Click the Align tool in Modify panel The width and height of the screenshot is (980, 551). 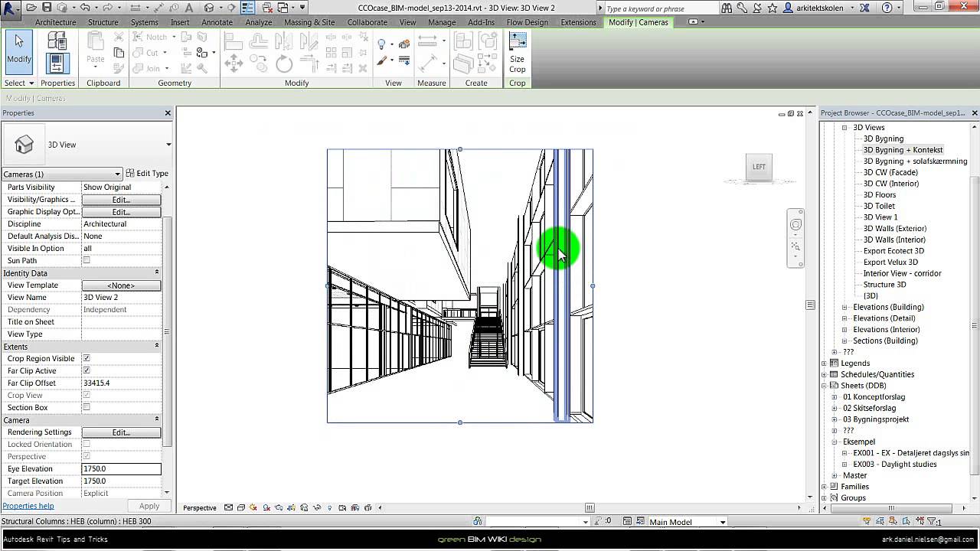pos(234,42)
